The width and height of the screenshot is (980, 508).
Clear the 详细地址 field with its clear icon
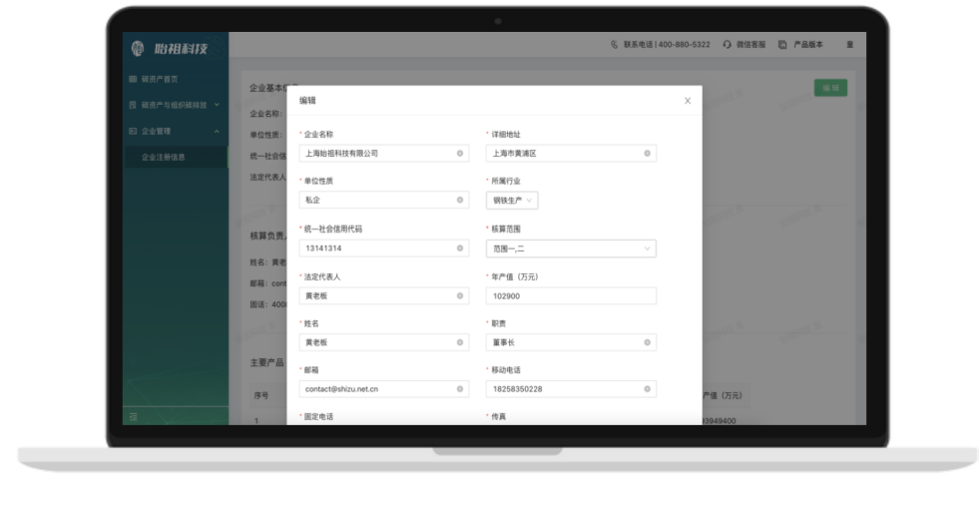pyautogui.click(x=647, y=153)
